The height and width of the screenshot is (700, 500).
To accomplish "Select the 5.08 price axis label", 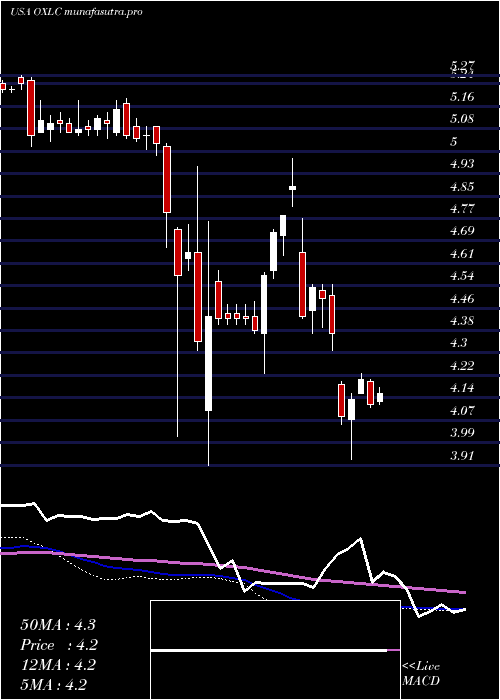I will pyautogui.click(x=462, y=119).
